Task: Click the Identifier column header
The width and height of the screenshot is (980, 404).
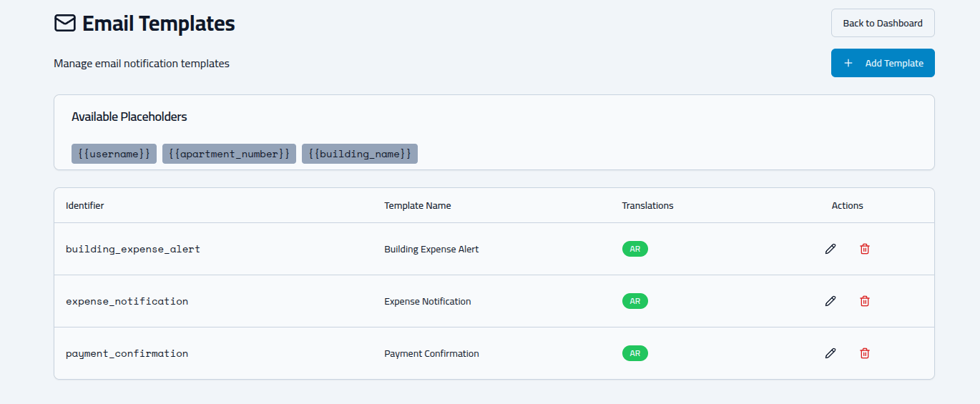Action: 85,205
